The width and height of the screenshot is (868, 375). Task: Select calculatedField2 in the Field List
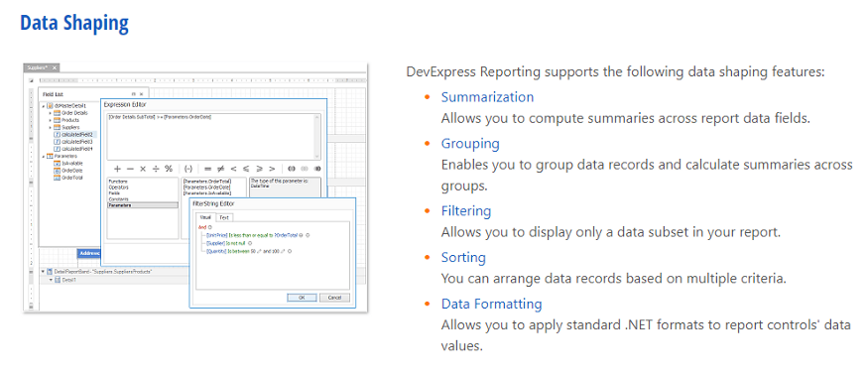(77, 134)
